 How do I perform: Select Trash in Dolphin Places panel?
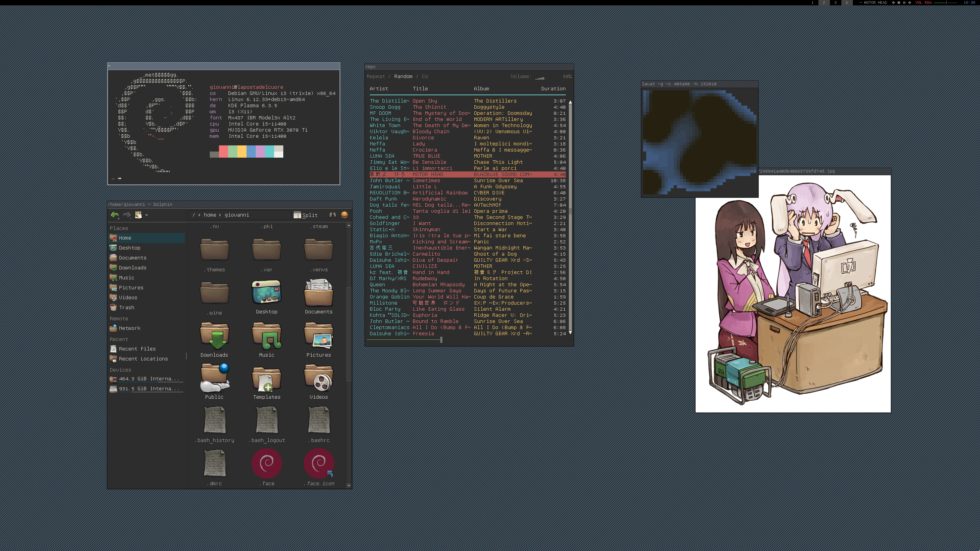[x=147, y=308]
